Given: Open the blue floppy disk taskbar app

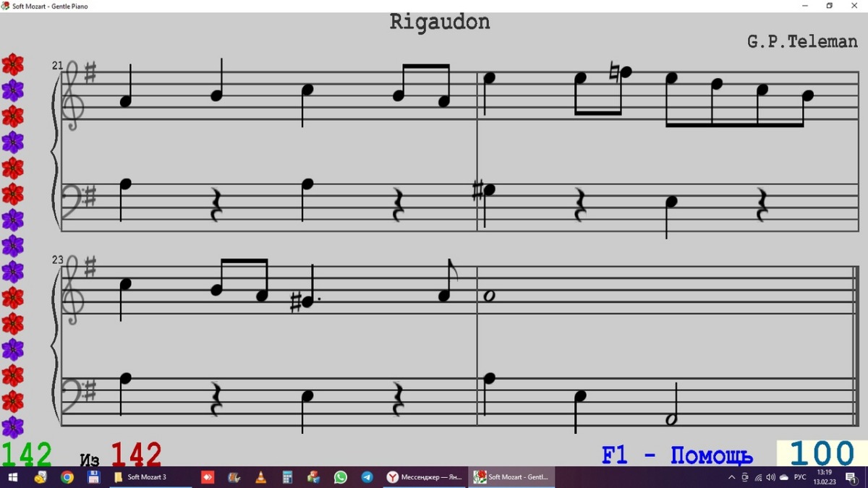Looking at the screenshot, I should (93, 477).
